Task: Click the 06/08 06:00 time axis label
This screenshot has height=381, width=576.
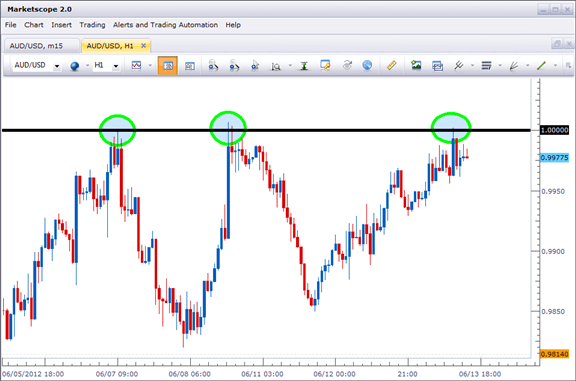Action: 190,374
